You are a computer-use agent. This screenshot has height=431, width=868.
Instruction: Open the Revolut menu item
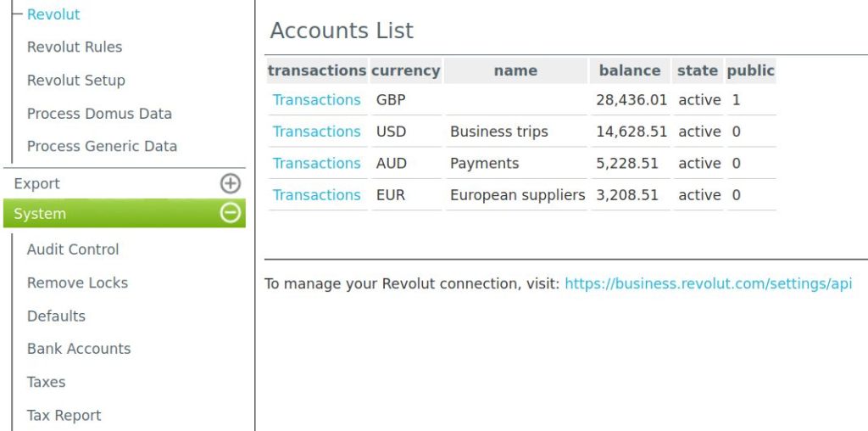click(x=53, y=14)
